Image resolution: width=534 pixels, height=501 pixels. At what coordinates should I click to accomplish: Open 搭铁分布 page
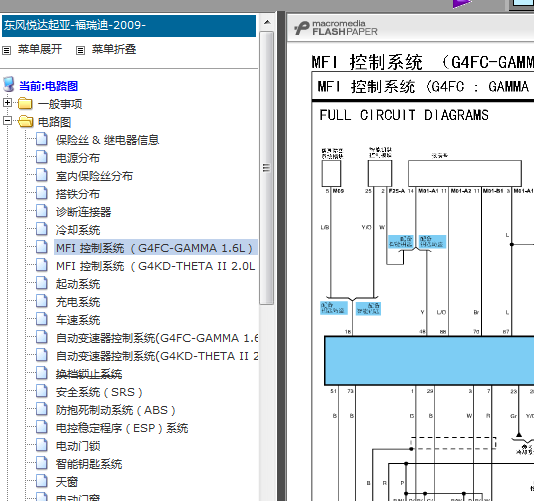click(78, 194)
